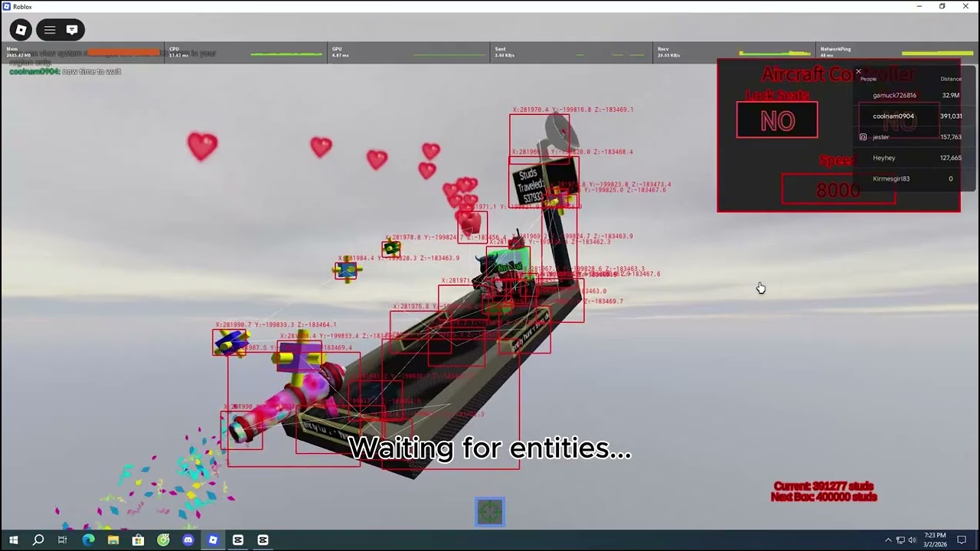Click the badge icon beside jester
Screen dimensions: 980x551
(x=864, y=137)
